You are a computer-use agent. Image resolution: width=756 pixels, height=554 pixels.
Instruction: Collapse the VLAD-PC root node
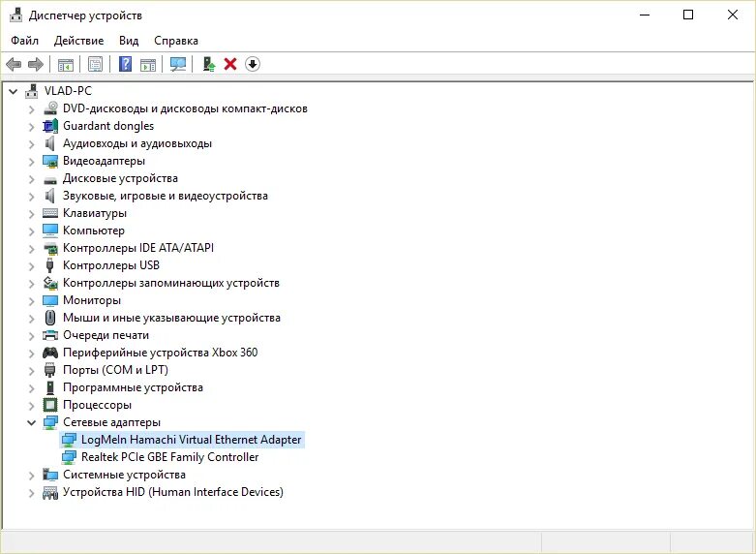[x=14, y=91]
